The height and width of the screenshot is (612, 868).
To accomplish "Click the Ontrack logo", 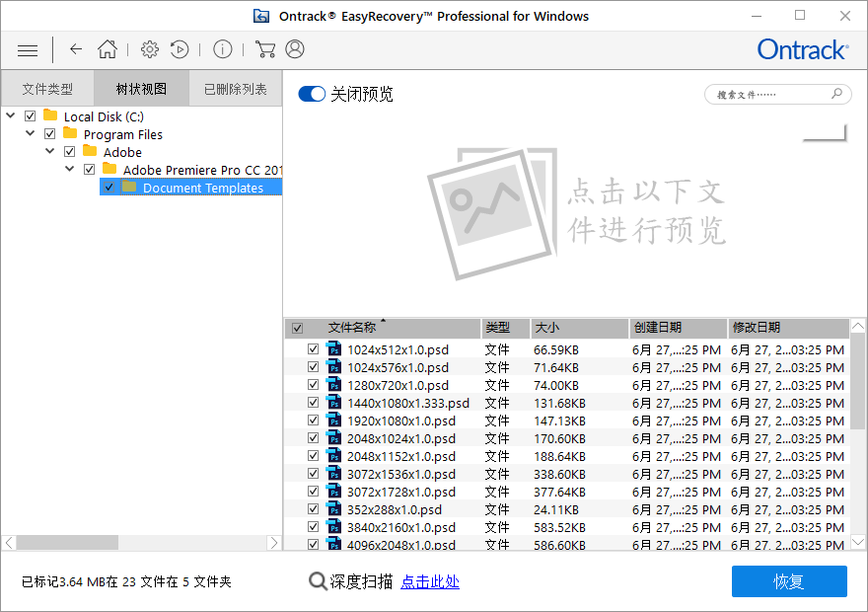I will click(x=802, y=49).
